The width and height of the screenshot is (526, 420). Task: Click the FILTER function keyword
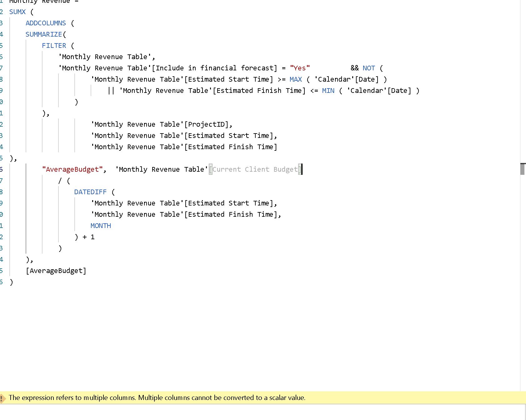pos(54,46)
